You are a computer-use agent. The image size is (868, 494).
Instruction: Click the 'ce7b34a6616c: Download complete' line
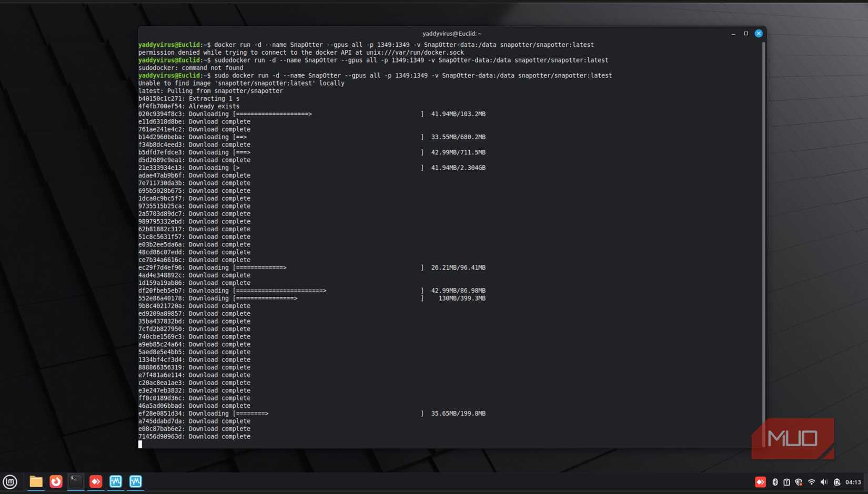194,260
